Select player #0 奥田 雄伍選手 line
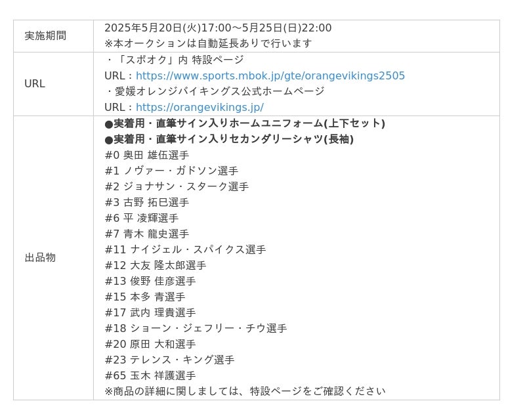The width and height of the screenshot is (525, 420). click(x=146, y=155)
